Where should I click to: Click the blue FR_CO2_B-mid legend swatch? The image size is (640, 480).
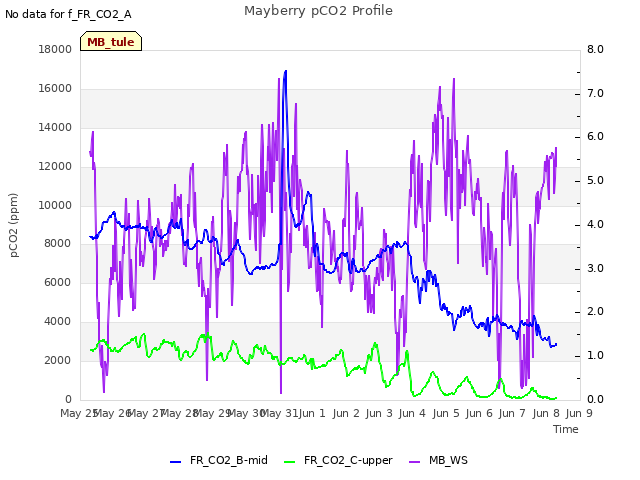pyautogui.click(x=176, y=462)
